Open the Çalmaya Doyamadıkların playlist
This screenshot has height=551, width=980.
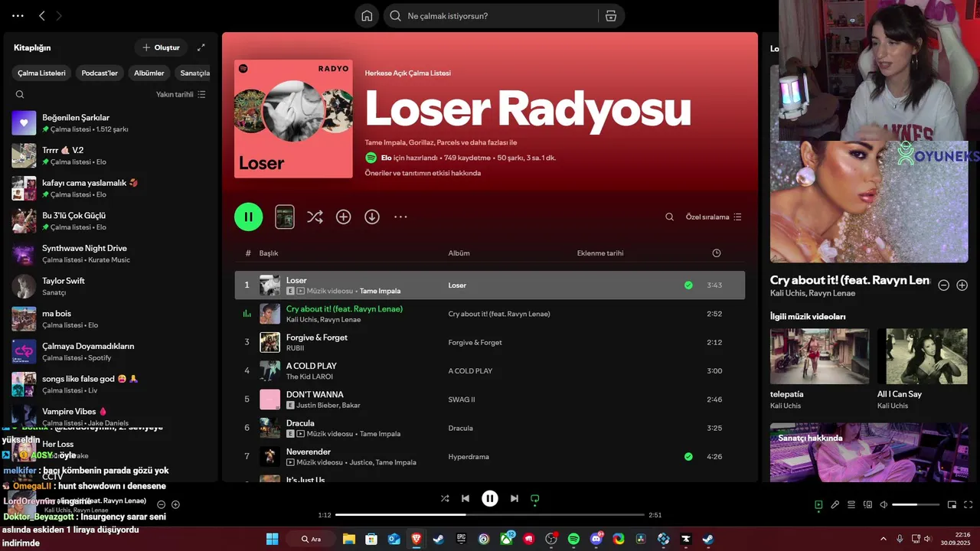pyautogui.click(x=111, y=352)
